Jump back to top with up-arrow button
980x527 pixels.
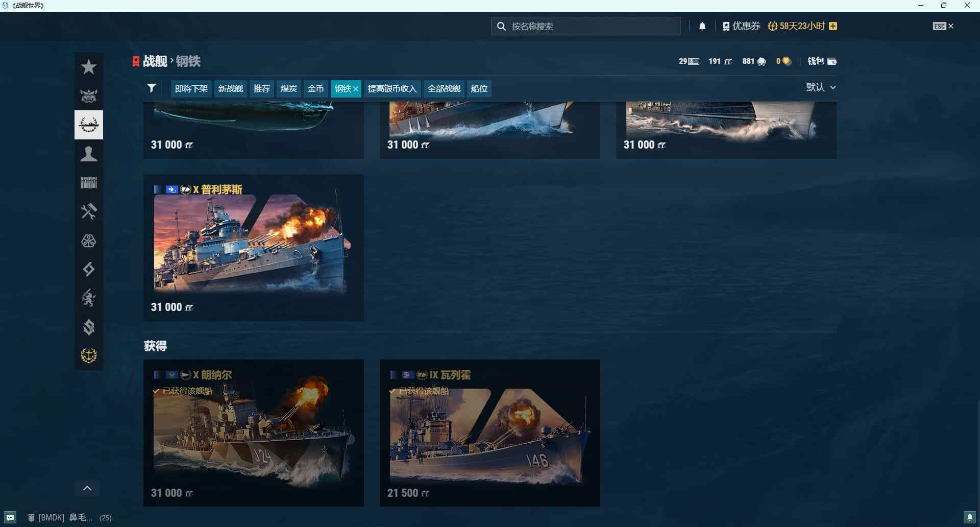pyautogui.click(x=87, y=488)
